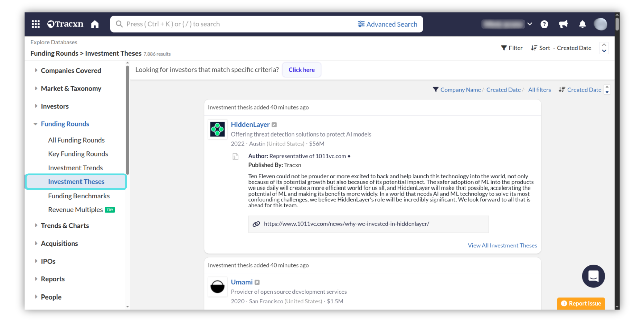Collapse the Funding Rounds section

[x=36, y=124]
